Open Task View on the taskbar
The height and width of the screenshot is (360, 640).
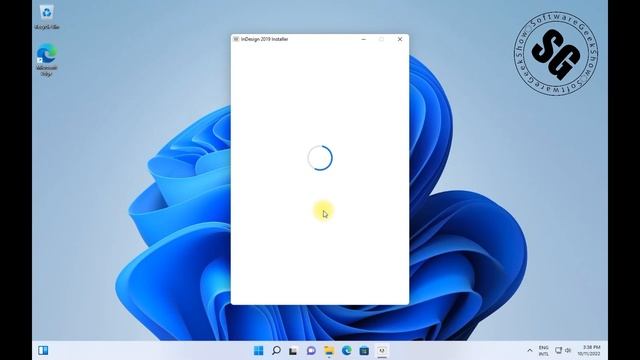point(293,351)
